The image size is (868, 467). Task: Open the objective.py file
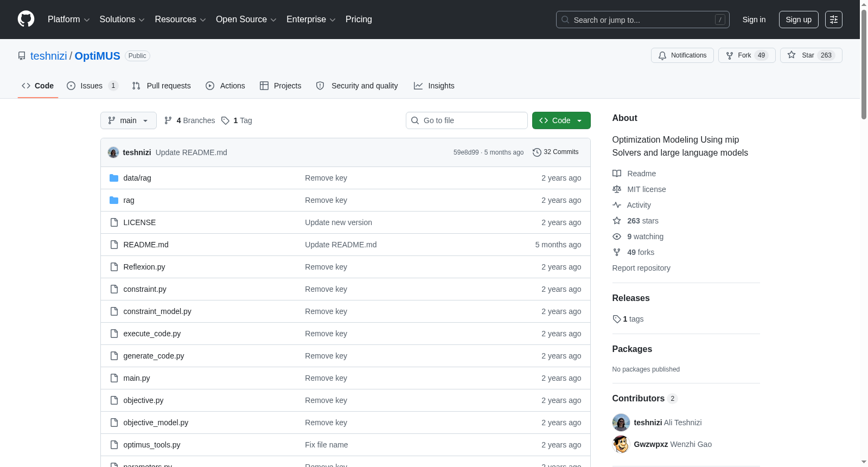point(143,400)
